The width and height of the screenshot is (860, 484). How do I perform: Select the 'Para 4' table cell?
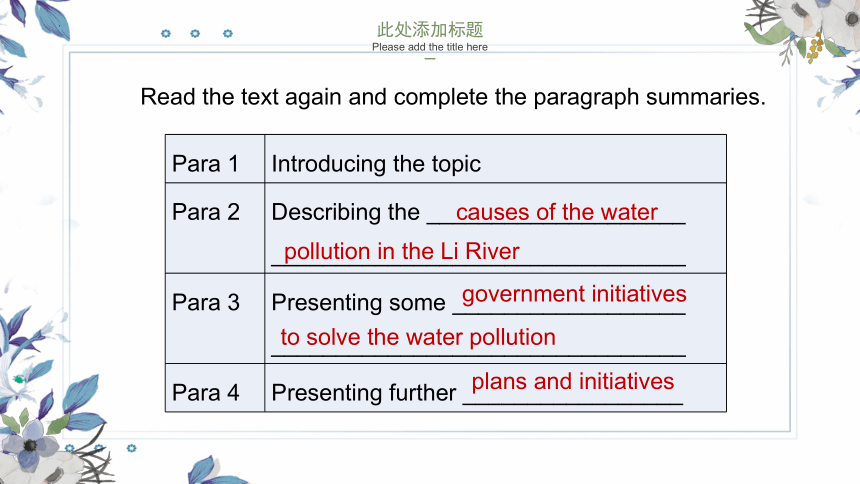click(x=215, y=387)
